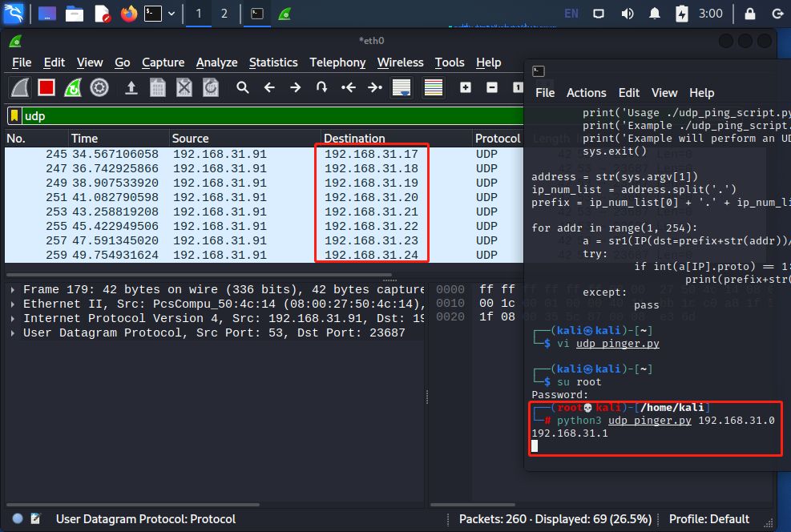Go back to previous packet arrow
This screenshot has height=532, width=791.
pyautogui.click(x=269, y=87)
